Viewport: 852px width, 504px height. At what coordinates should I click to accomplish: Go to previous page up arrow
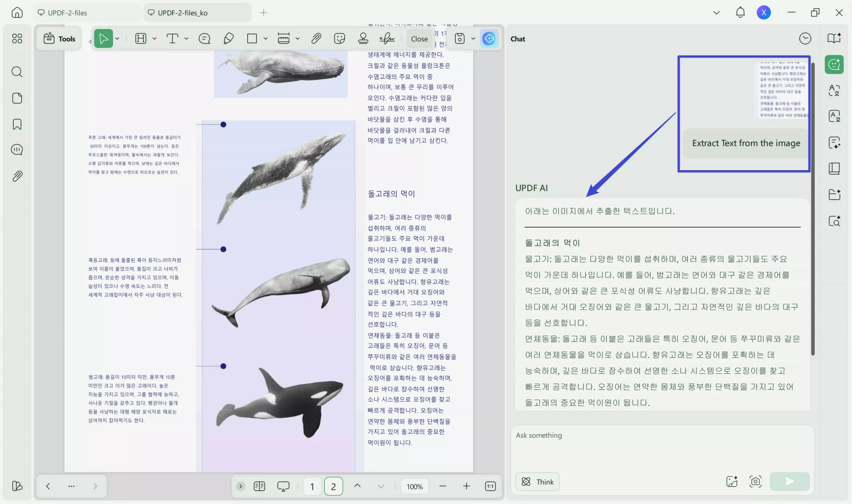[x=357, y=486]
